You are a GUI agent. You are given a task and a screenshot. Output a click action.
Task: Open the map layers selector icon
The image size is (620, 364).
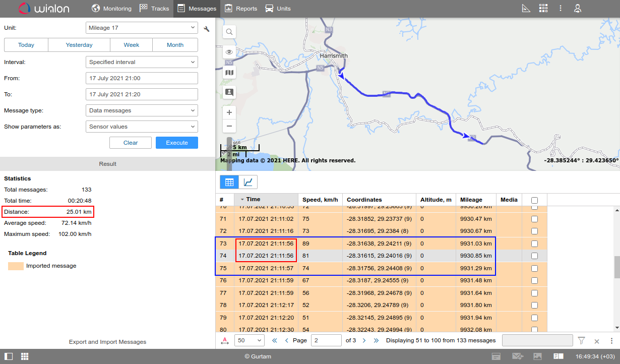(229, 73)
